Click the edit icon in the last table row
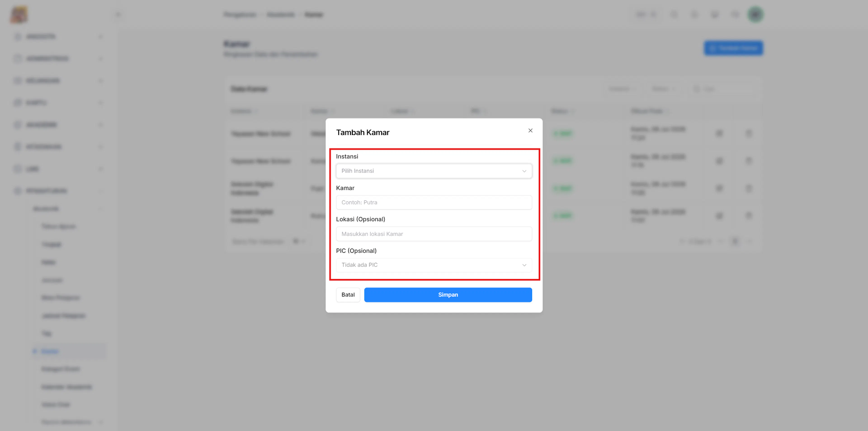This screenshot has width=868, height=431. coord(719,216)
